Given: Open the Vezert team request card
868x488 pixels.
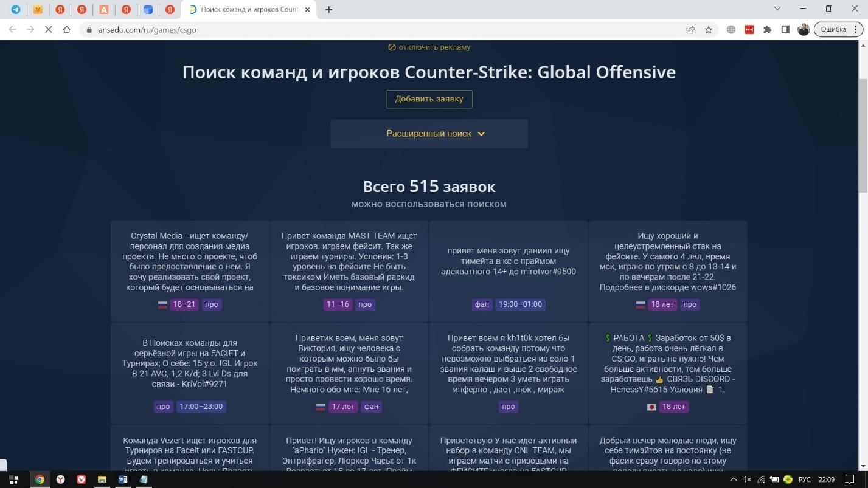Looking at the screenshot, I should (x=190, y=448).
